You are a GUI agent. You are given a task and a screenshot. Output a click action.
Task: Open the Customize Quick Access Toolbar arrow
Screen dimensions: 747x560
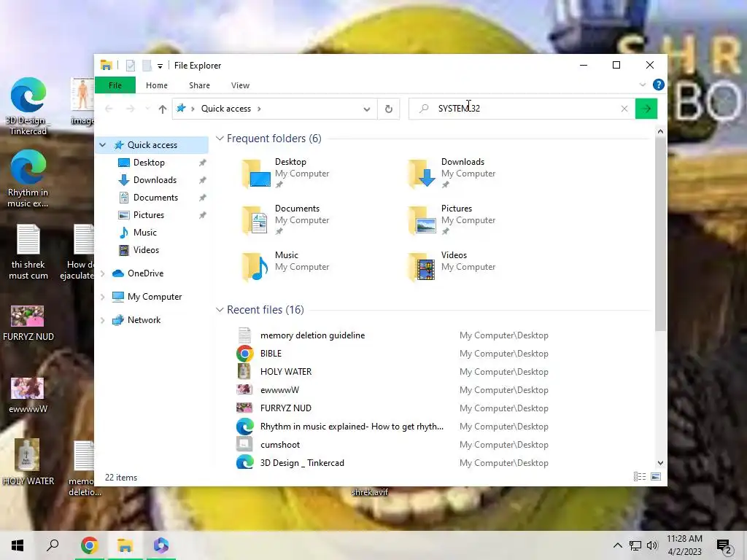pos(160,66)
